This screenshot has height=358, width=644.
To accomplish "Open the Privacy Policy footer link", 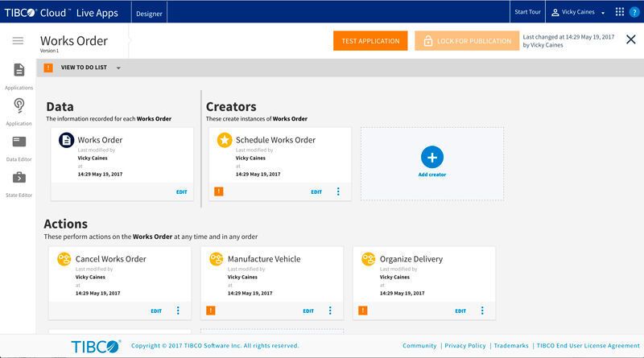I will pos(465,346).
